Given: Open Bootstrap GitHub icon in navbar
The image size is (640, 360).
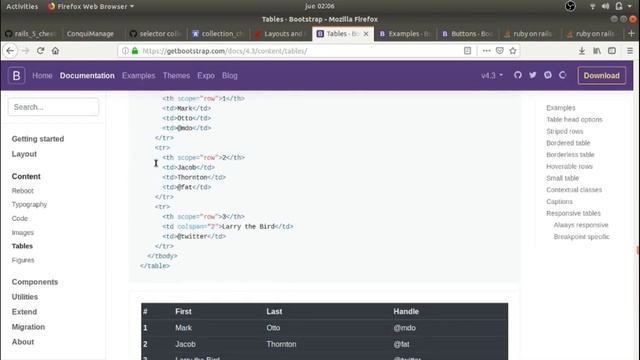Looking at the screenshot, I should (518, 75).
